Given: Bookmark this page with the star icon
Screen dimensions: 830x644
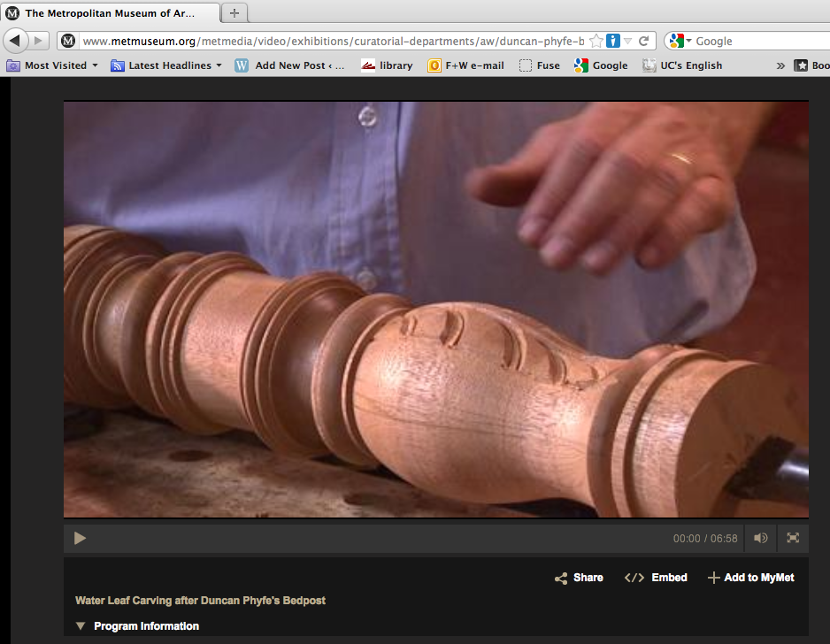Looking at the screenshot, I should tap(596, 41).
